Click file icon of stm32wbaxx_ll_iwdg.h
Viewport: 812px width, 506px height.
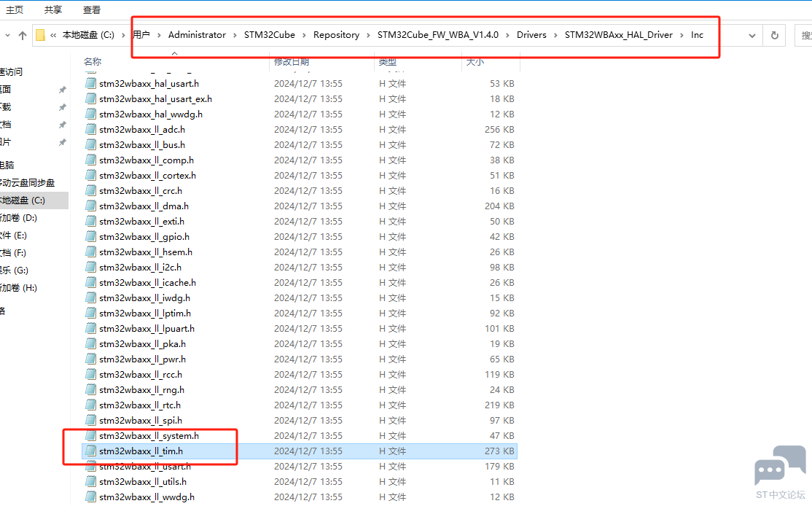90,297
